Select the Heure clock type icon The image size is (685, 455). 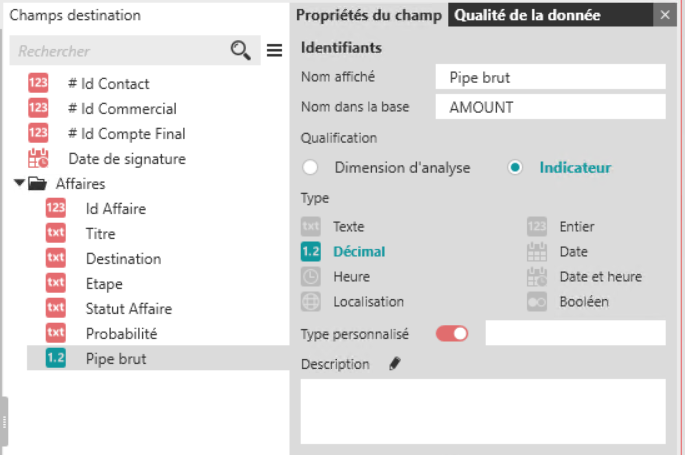click(x=311, y=277)
